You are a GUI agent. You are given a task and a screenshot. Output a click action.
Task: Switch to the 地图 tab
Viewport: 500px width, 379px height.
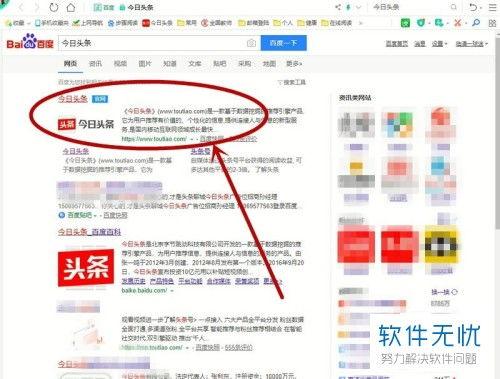[269, 63]
